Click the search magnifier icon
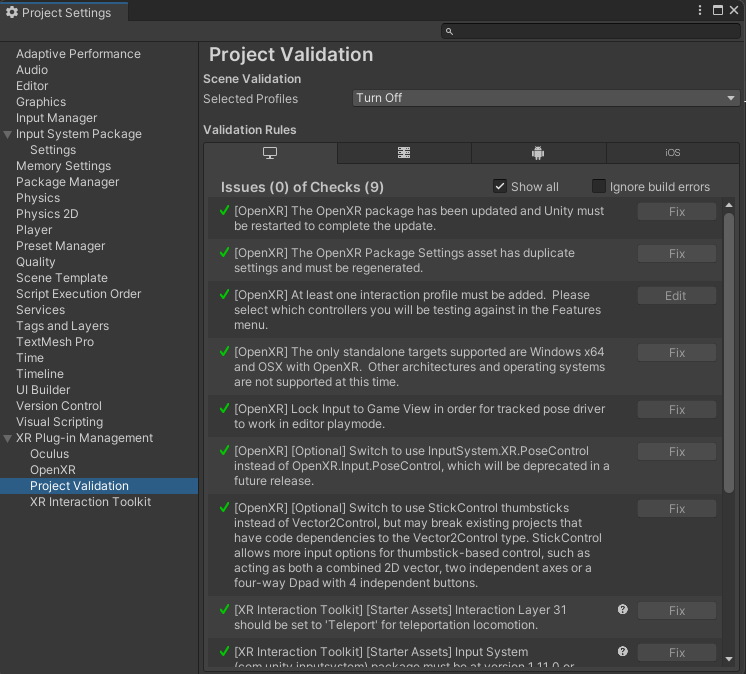Screen dimensions: 746x674 point(450,32)
